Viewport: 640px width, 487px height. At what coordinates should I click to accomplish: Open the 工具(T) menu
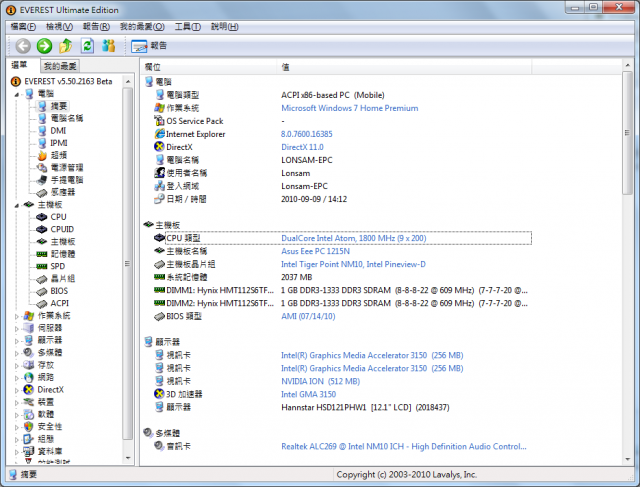coord(188,27)
